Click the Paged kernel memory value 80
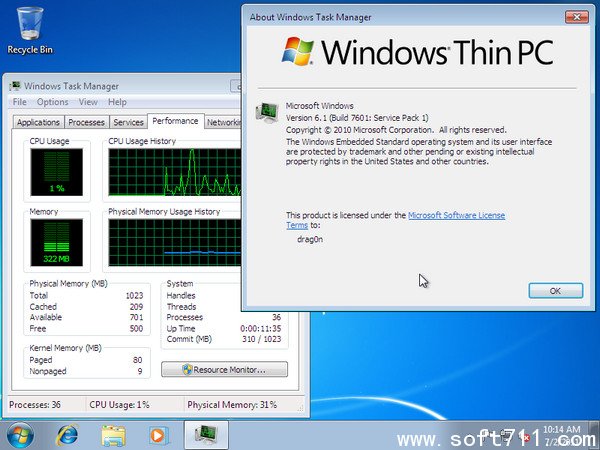This screenshot has width=600, height=450. (x=137, y=360)
